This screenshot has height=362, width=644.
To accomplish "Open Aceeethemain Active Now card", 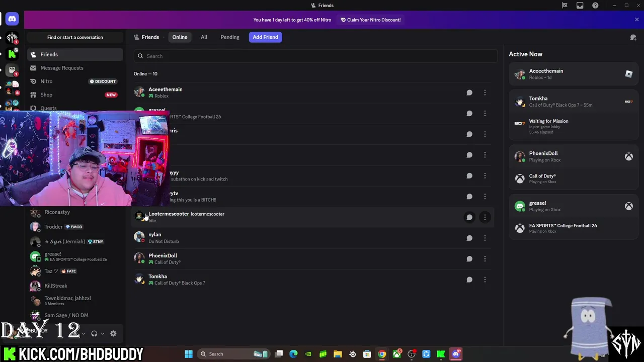I will [573, 74].
